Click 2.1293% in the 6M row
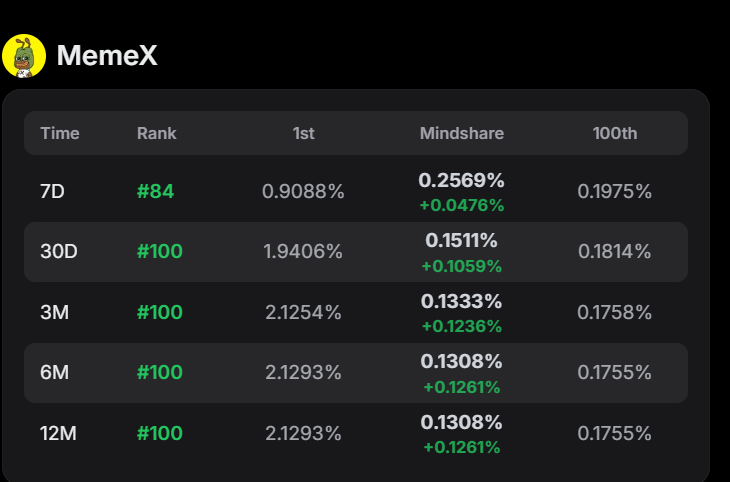 303,372
